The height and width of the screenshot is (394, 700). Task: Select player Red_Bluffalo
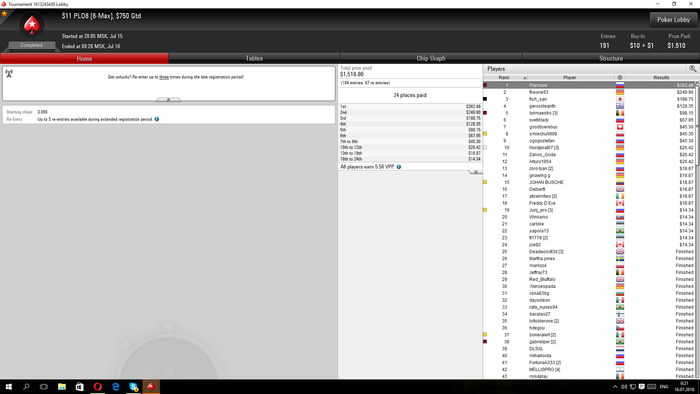tap(589, 279)
